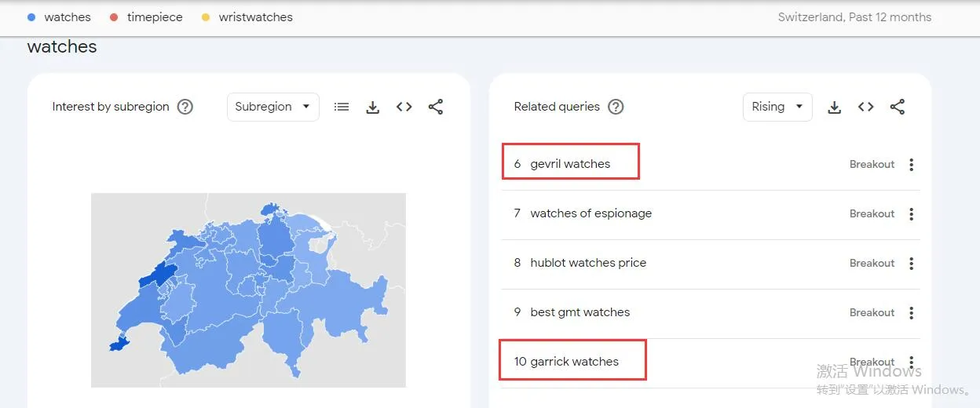Click the Switzerland subregion map
980x408 pixels.
(248, 290)
